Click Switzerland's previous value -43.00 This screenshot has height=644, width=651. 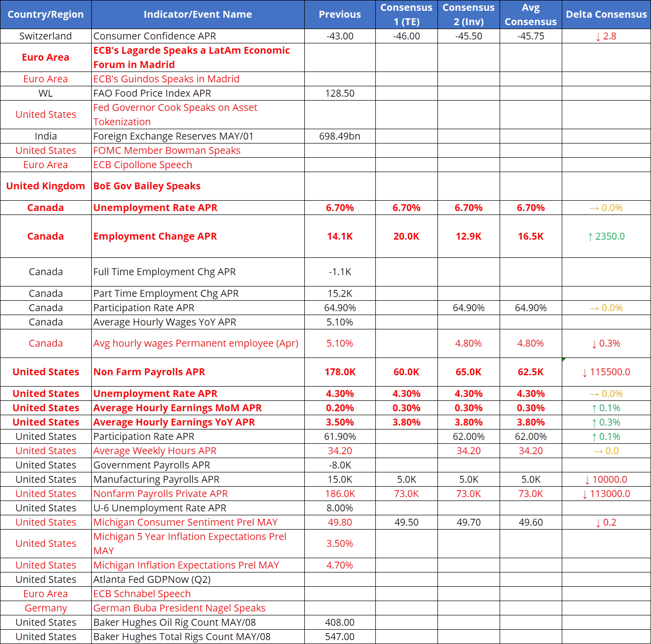[x=340, y=36]
